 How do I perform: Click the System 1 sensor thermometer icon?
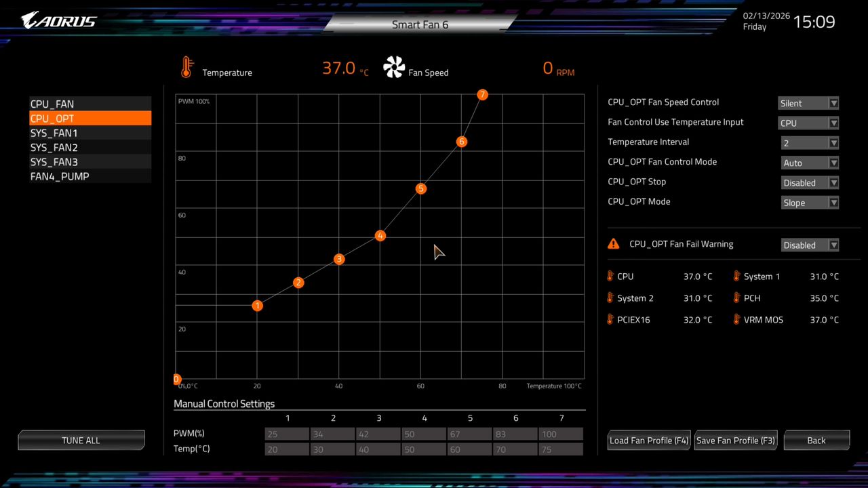[x=736, y=276]
